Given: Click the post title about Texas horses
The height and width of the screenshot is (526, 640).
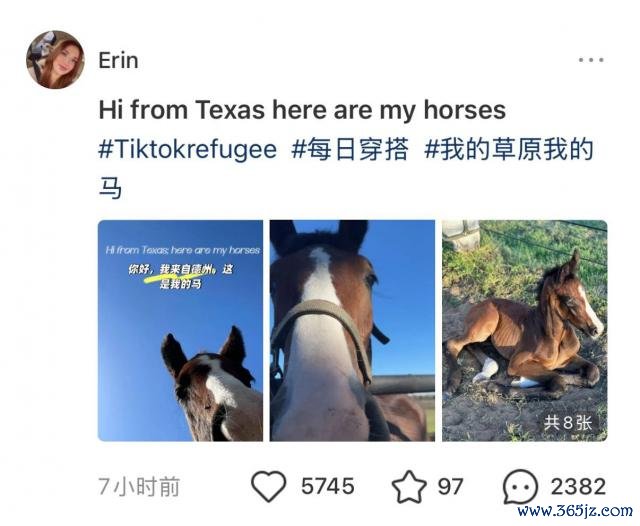Looking at the screenshot, I should tap(302, 110).
